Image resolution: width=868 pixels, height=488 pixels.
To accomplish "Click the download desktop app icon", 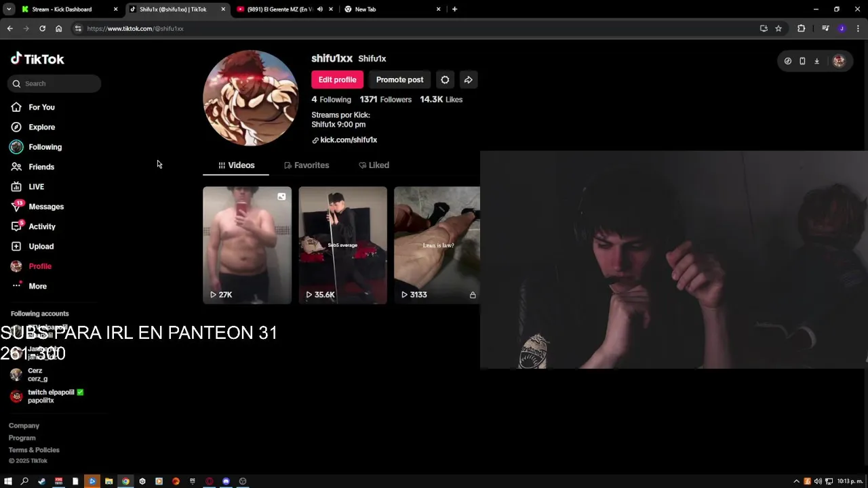I will [x=816, y=61].
